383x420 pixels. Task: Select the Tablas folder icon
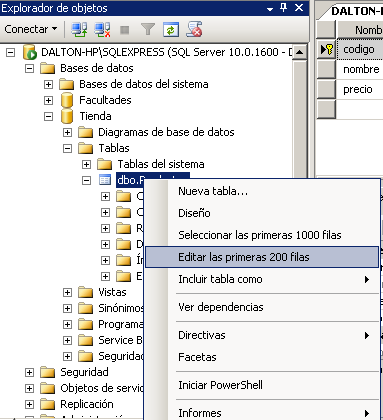86,148
